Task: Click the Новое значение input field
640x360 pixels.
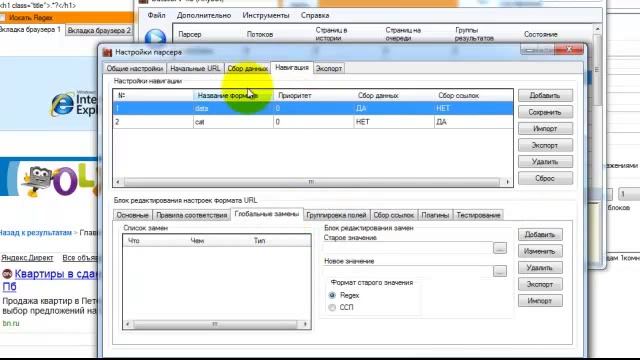Action: 408,271
